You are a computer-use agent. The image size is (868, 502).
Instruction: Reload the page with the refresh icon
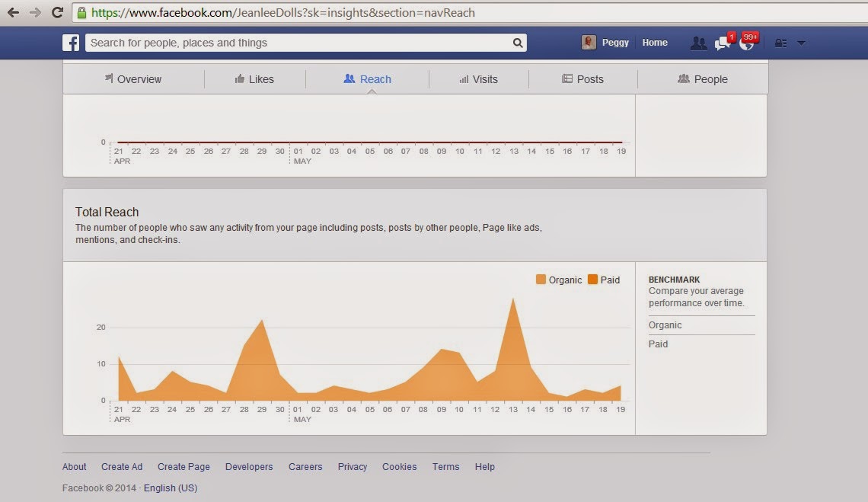tap(57, 12)
